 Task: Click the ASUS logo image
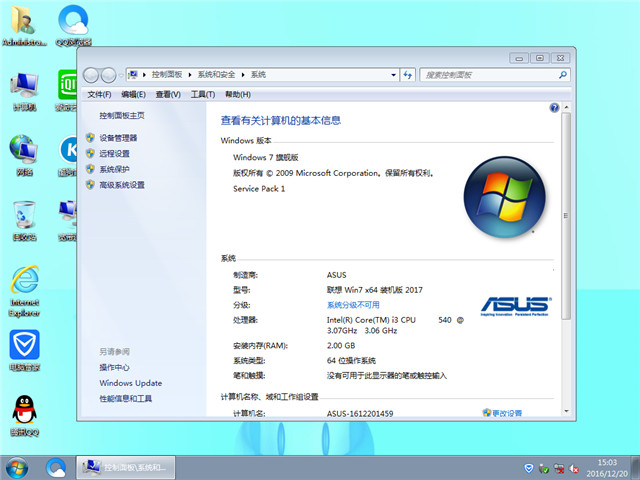(516, 306)
